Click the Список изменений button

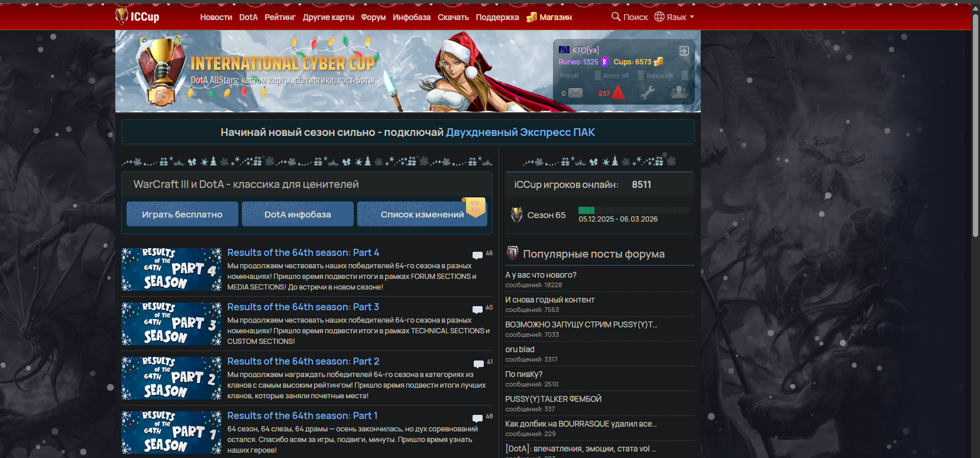pos(422,214)
